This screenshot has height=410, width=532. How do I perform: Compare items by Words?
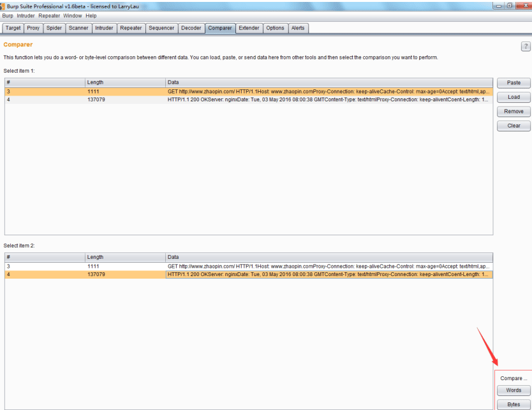pos(514,390)
